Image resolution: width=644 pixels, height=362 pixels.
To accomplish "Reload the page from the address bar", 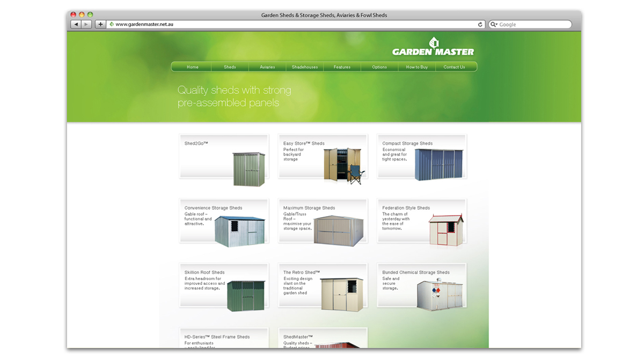I will tap(480, 24).
